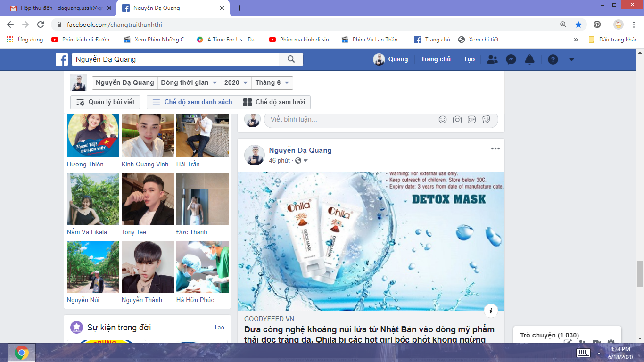
Task: Open the post privacy audience dropdown
Action: coord(301,161)
